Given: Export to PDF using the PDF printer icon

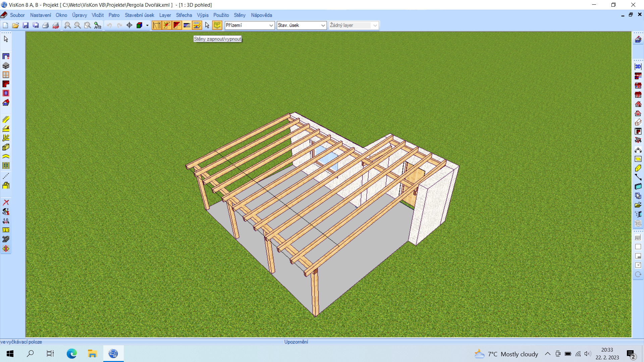Looking at the screenshot, I should (56, 25).
